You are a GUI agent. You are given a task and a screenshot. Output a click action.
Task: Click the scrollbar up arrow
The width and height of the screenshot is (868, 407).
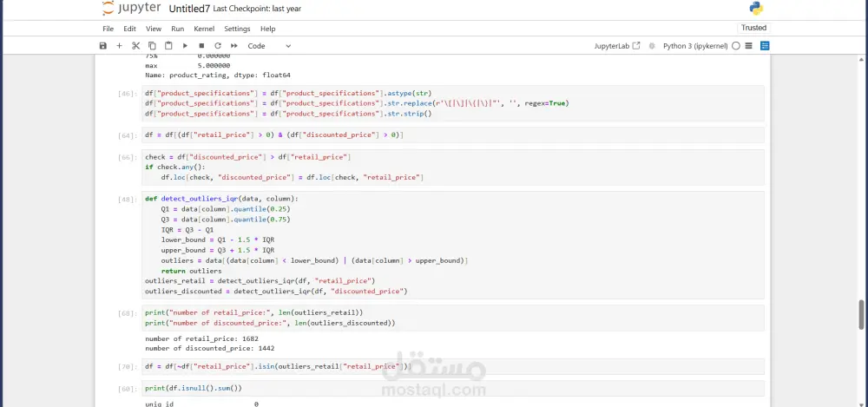click(x=861, y=58)
